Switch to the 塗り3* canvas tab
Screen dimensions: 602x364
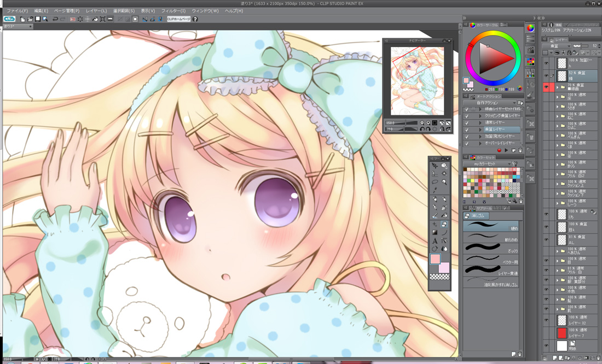point(18,26)
